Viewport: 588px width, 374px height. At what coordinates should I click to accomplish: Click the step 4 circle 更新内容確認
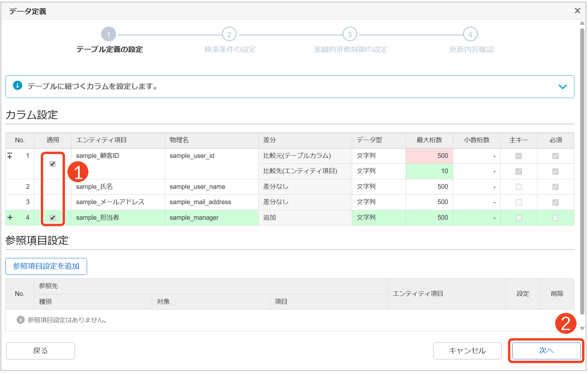[470, 35]
